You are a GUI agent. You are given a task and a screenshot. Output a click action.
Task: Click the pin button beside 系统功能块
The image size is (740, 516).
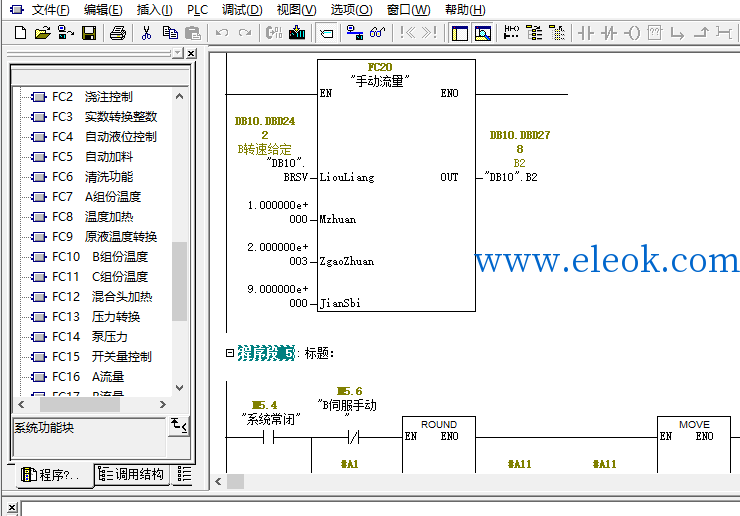[179, 426]
